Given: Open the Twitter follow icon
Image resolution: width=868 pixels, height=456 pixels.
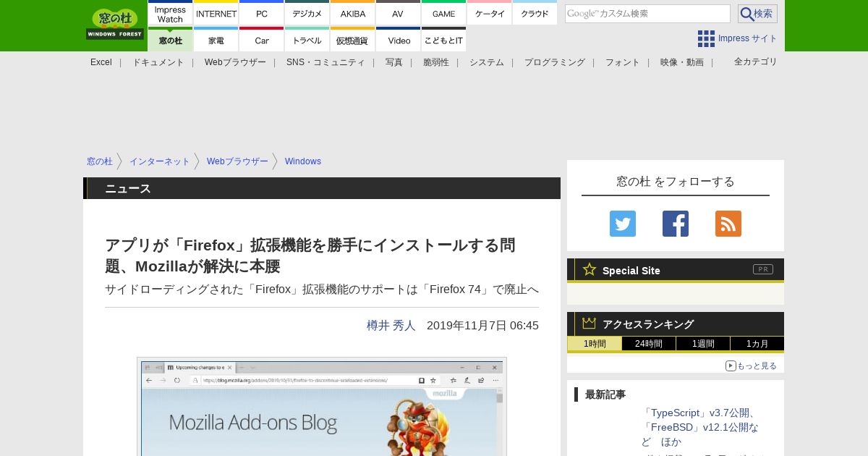Looking at the screenshot, I should tap(623, 224).
